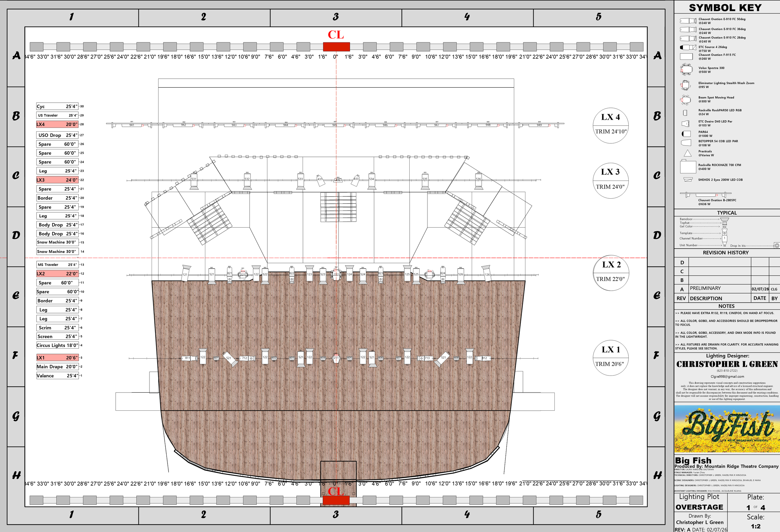Image resolution: width=780 pixels, height=532 pixels.
Task: Click the red LX3 24'0" lineset row
Action: click(x=57, y=180)
